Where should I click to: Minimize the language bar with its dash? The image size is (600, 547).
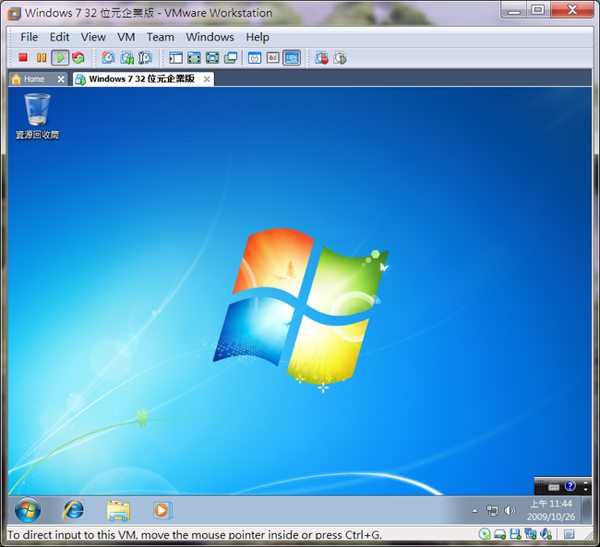586,483
